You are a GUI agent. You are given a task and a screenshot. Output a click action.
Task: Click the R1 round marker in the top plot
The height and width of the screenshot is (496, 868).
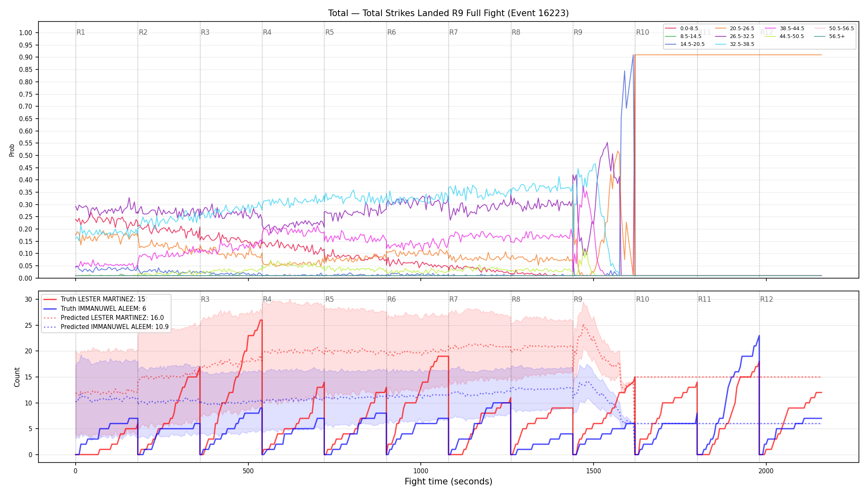tap(81, 32)
